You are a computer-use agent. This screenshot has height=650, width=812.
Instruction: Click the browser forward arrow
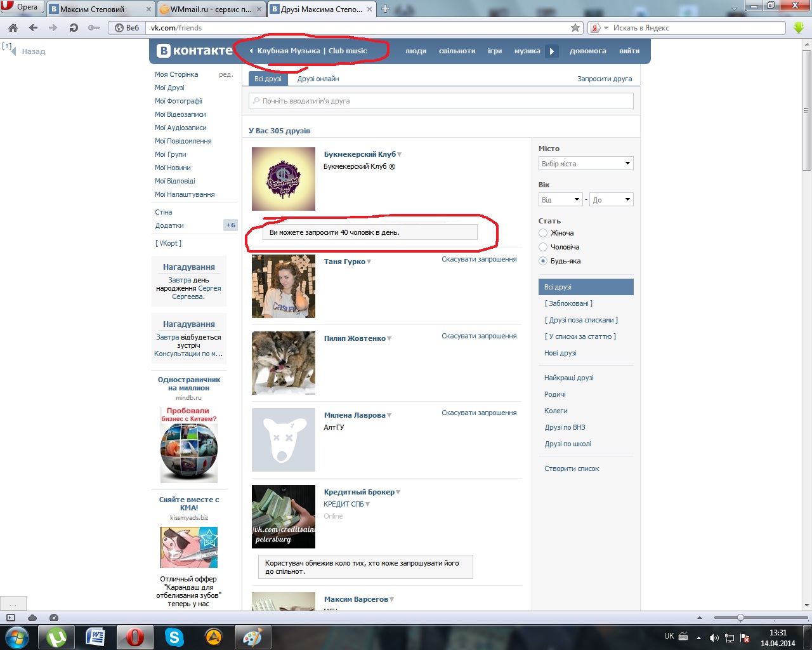(x=53, y=28)
